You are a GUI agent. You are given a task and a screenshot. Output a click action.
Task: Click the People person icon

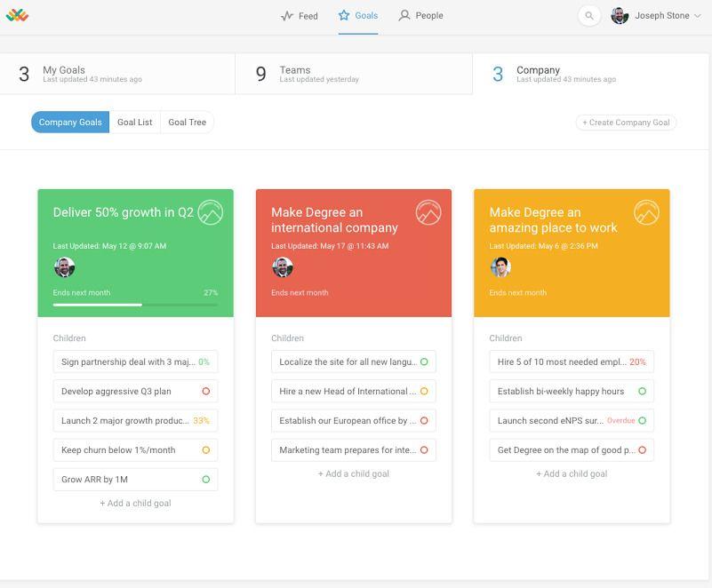[x=404, y=15]
